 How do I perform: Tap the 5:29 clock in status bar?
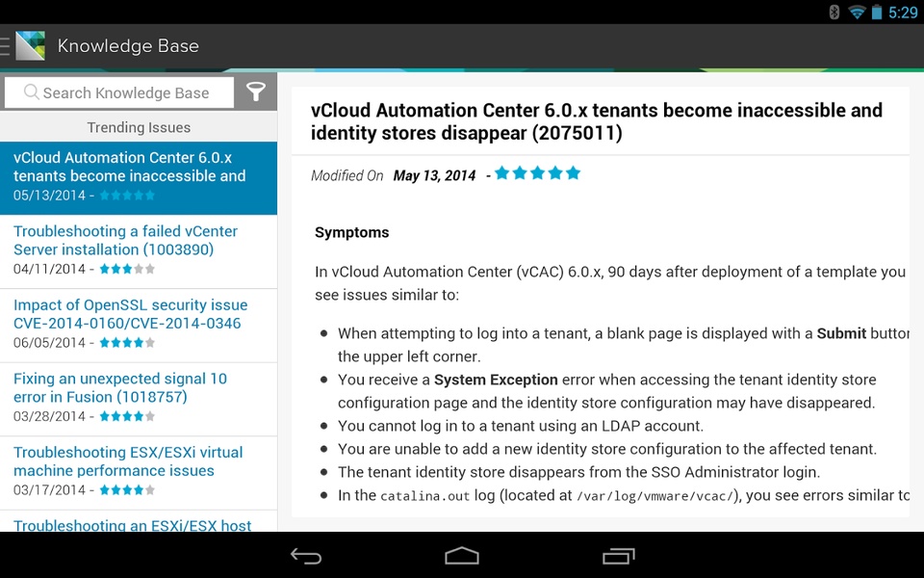coord(903,13)
